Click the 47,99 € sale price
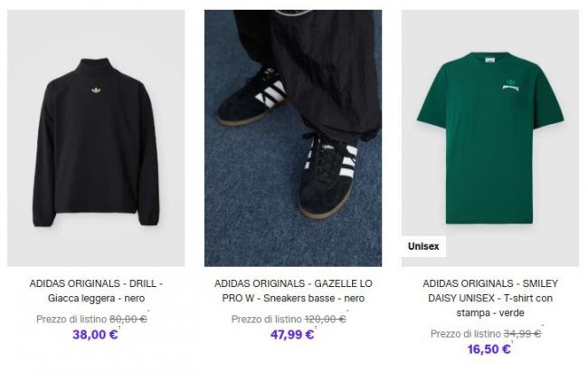This screenshot has height=373, width=588. [292, 334]
